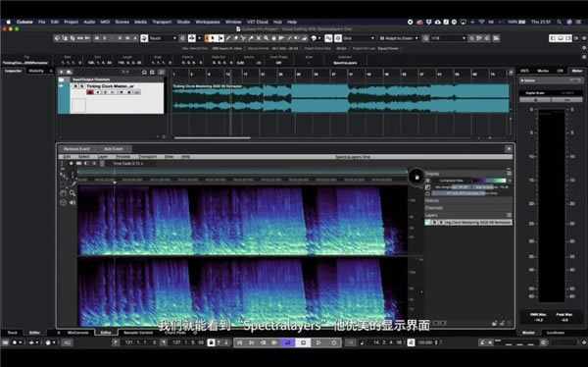
Task: Expand the Channels panel
Action: point(468,208)
